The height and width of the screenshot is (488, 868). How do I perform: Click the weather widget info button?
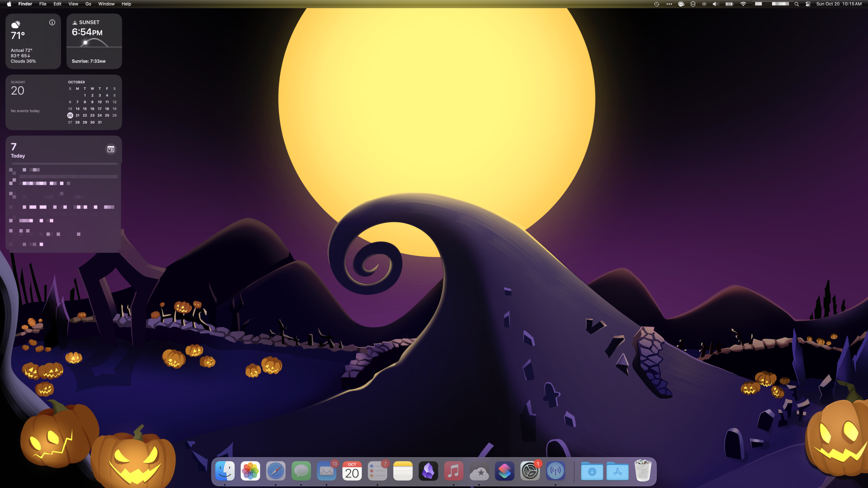(52, 22)
